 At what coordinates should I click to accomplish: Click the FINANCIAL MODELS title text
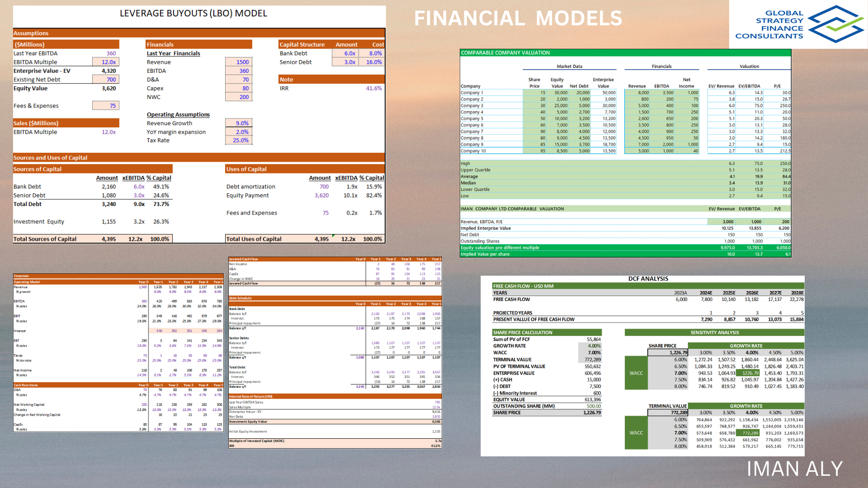point(518,19)
